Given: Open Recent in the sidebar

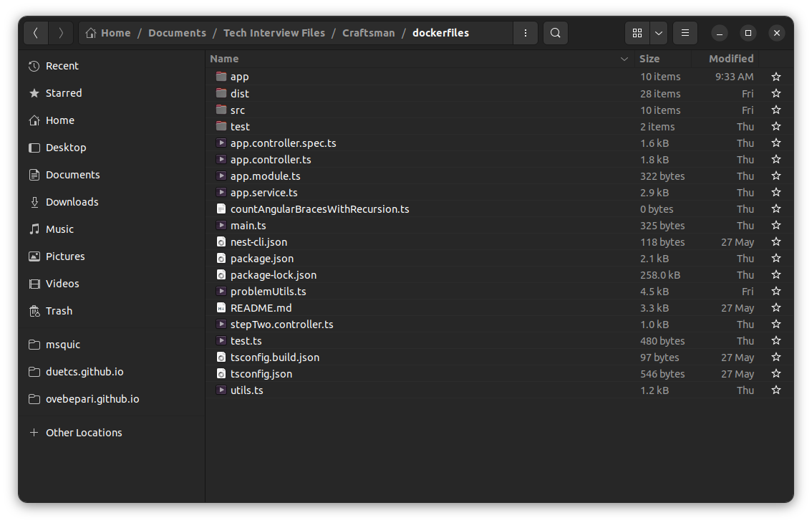Looking at the screenshot, I should (x=111, y=66).
